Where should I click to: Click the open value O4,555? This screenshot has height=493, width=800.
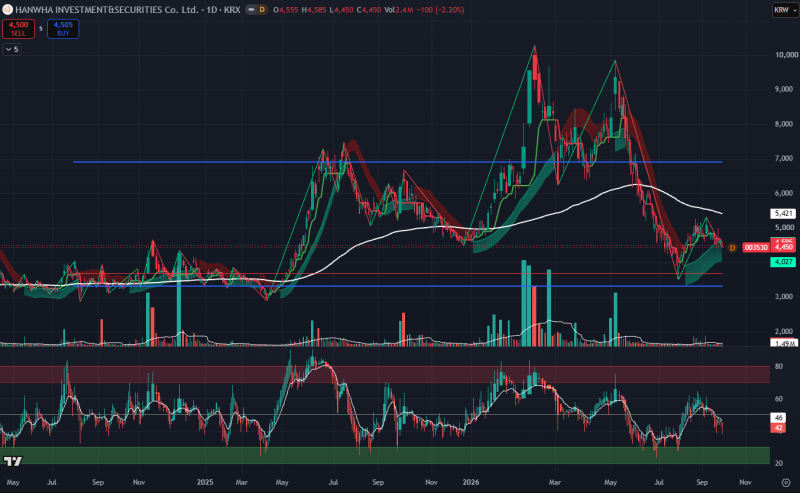click(286, 10)
